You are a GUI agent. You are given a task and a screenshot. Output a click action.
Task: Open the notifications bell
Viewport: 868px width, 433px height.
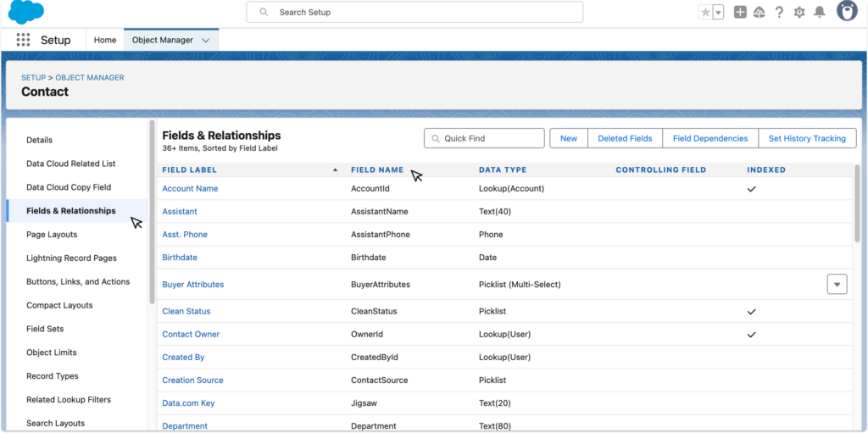(820, 12)
